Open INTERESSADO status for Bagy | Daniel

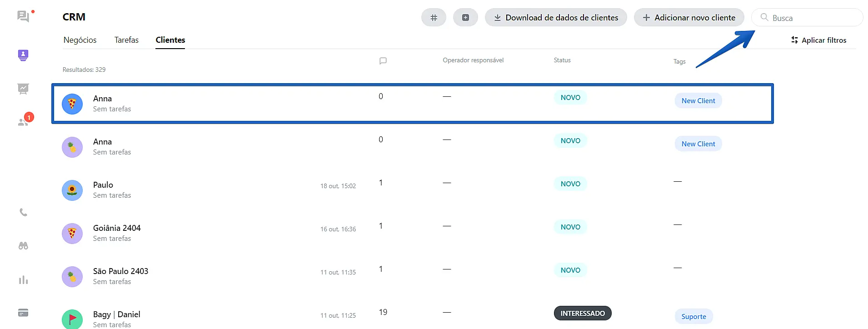click(x=583, y=313)
